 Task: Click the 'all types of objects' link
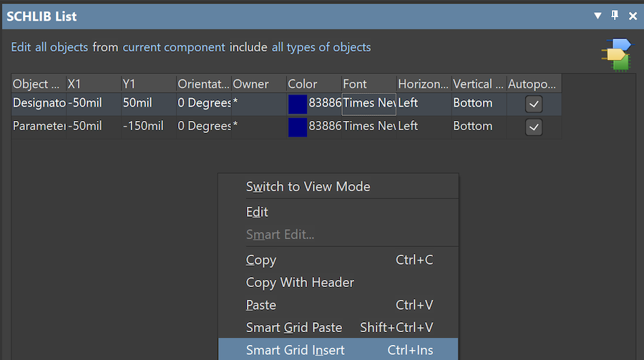click(x=321, y=47)
